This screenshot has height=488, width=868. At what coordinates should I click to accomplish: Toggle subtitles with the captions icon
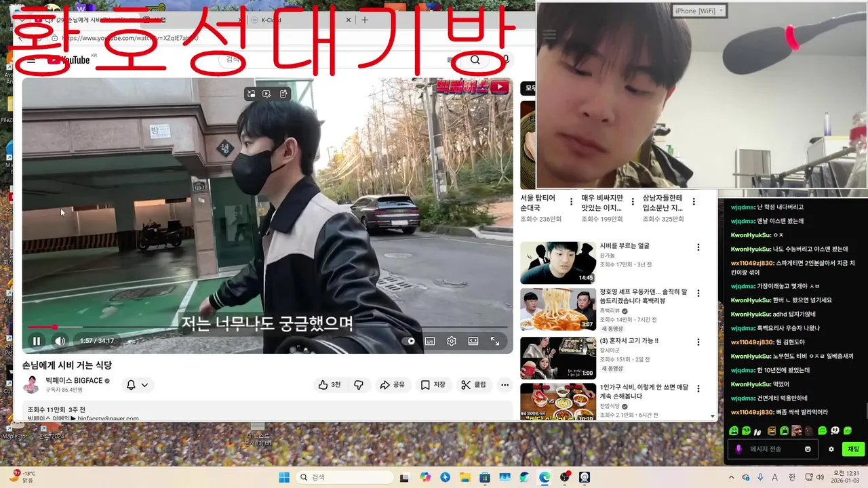(x=430, y=341)
